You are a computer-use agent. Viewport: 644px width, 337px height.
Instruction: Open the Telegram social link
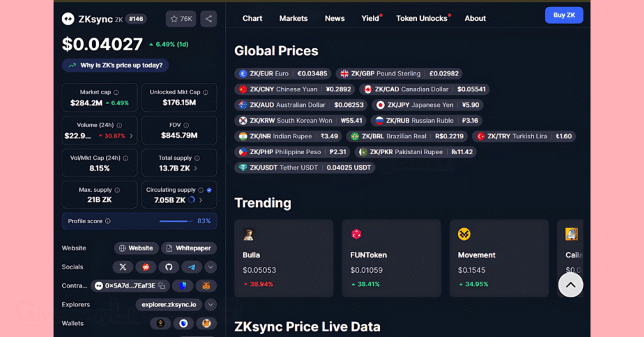(x=192, y=267)
